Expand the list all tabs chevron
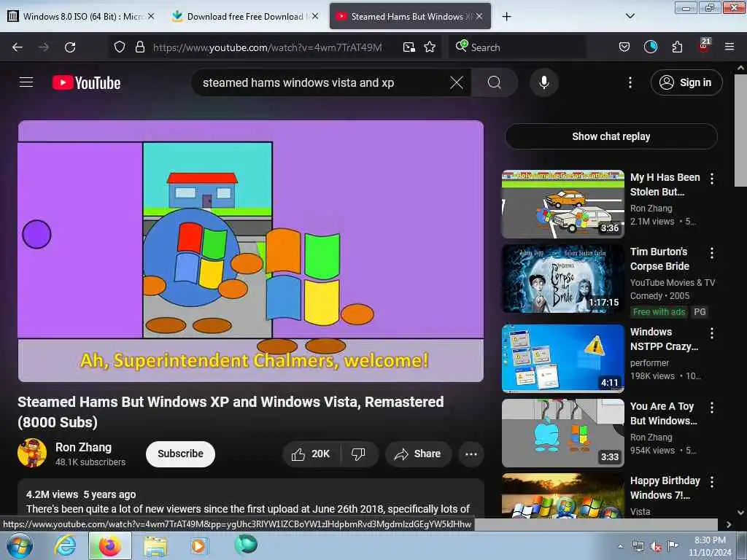Viewport: 747px width, 560px height. point(630,16)
